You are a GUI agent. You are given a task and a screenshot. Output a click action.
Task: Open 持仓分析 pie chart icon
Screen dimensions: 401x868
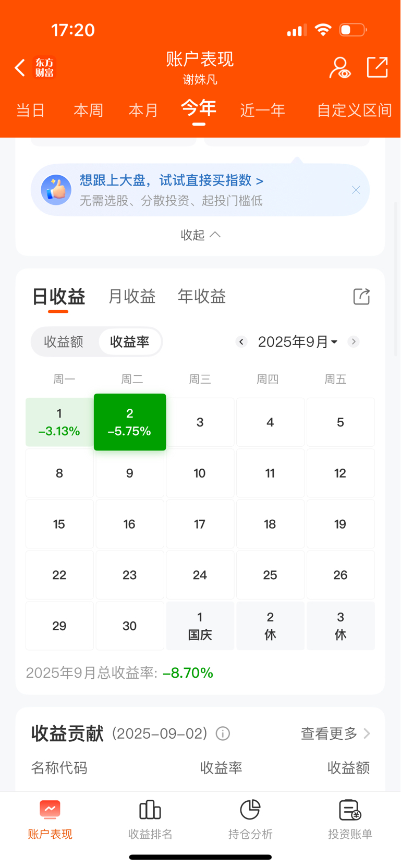250,810
